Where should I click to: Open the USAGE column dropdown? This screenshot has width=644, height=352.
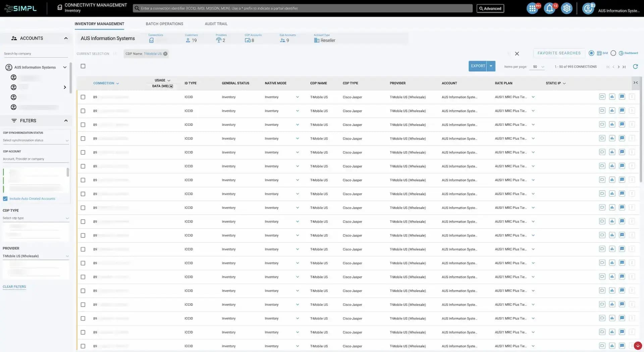169,81
